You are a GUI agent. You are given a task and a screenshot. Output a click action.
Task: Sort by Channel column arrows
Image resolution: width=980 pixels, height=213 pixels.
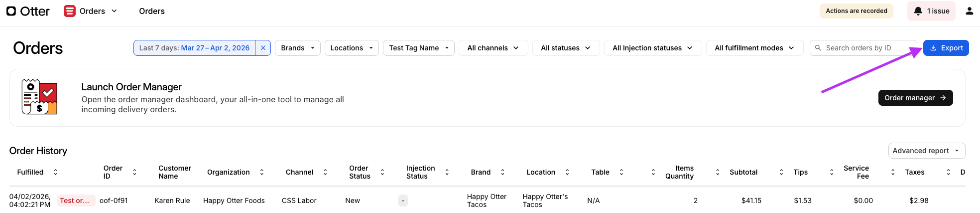pos(325,172)
